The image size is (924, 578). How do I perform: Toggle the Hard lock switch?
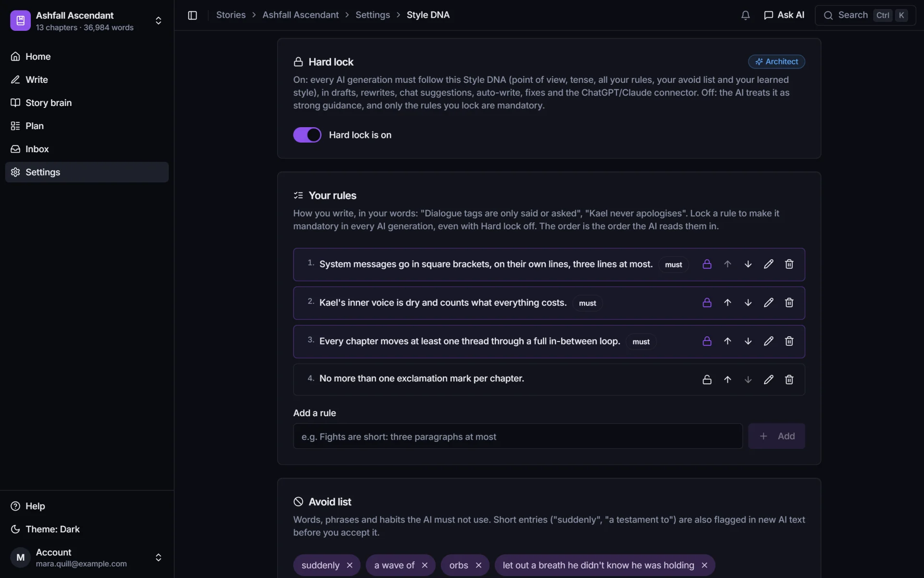[307, 135]
